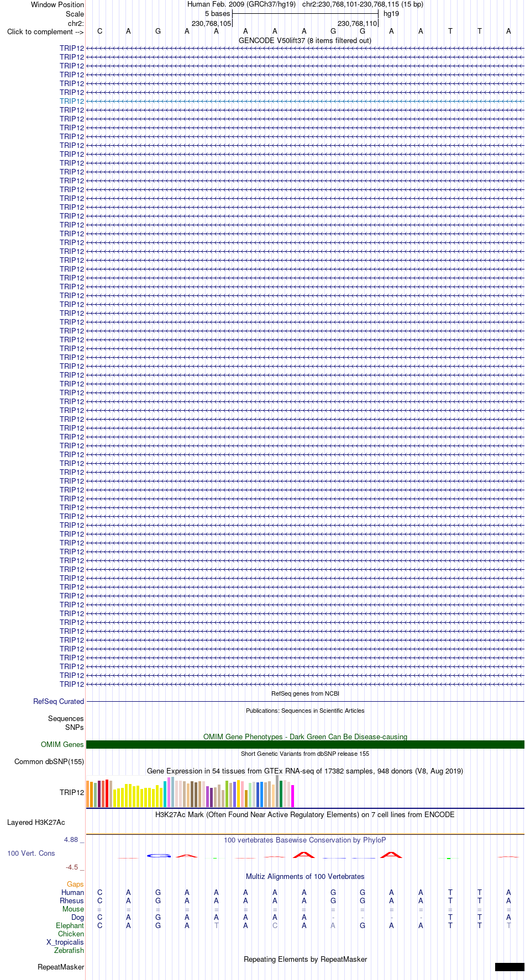Click the Zebrafish species row label
The height and width of the screenshot is (980, 525).
(x=69, y=950)
